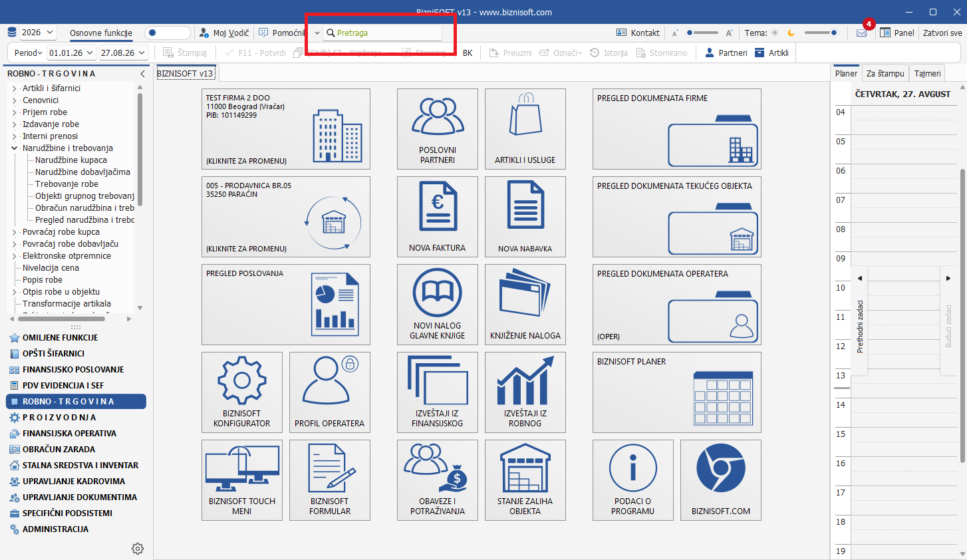Expand the Artikli i šifarnici tree node

[x=15, y=88]
